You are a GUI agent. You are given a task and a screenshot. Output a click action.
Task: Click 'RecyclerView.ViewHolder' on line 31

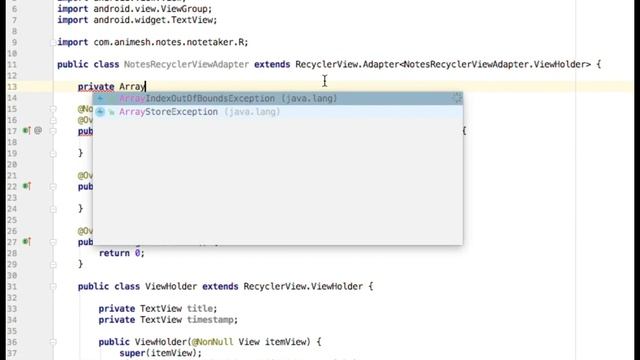(303, 287)
